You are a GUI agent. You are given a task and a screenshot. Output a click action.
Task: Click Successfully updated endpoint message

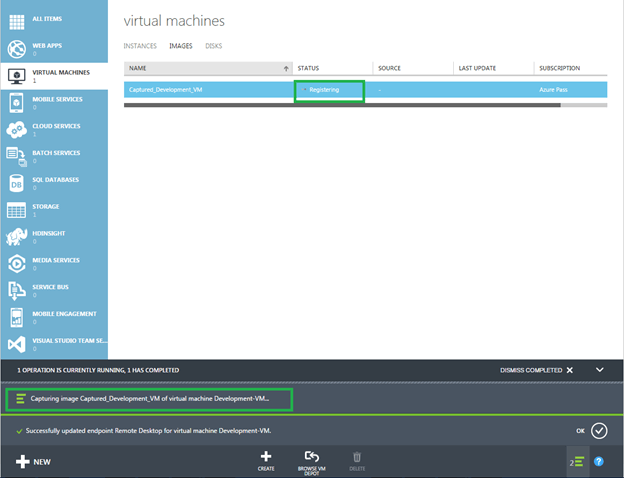tap(148, 431)
